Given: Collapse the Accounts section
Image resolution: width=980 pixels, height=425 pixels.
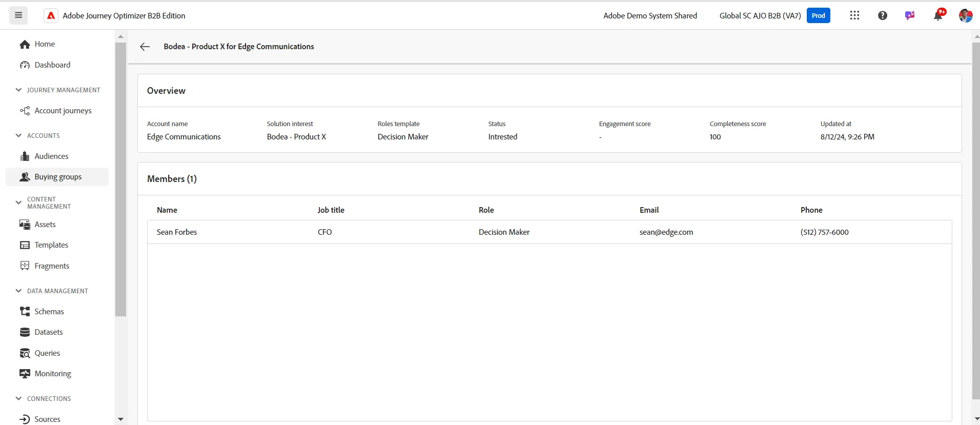Looking at the screenshot, I should coord(18,135).
